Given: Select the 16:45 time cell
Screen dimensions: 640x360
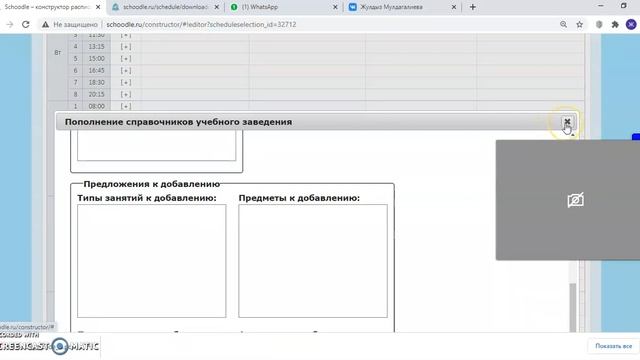Looking at the screenshot, I should [x=96, y=70].
